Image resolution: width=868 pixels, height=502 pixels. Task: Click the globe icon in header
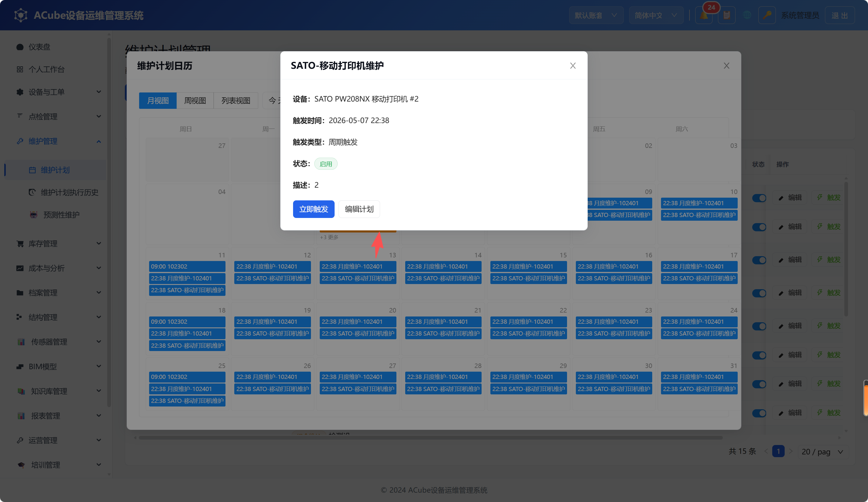point(746,15)
